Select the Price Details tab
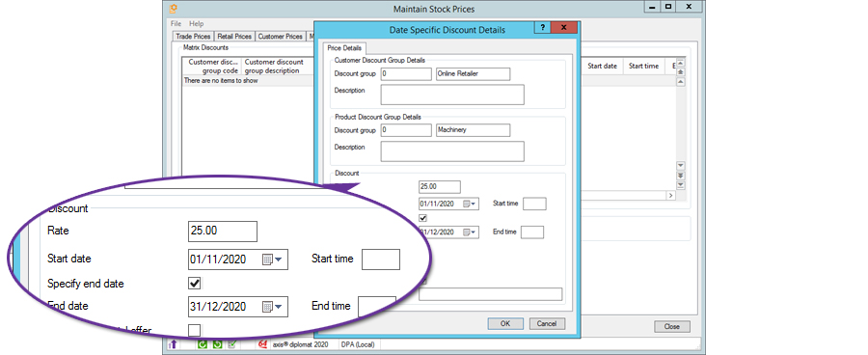 tap(344, 48)
